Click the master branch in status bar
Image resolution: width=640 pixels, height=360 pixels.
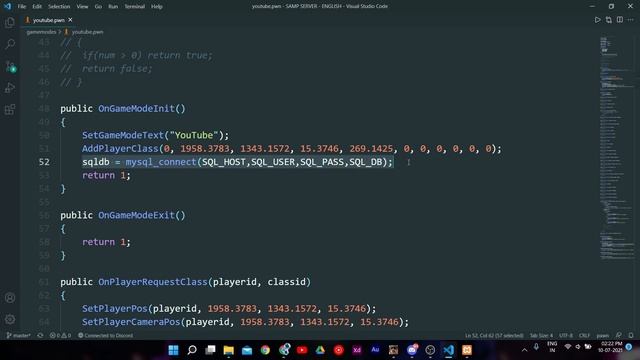click(18, 336)
